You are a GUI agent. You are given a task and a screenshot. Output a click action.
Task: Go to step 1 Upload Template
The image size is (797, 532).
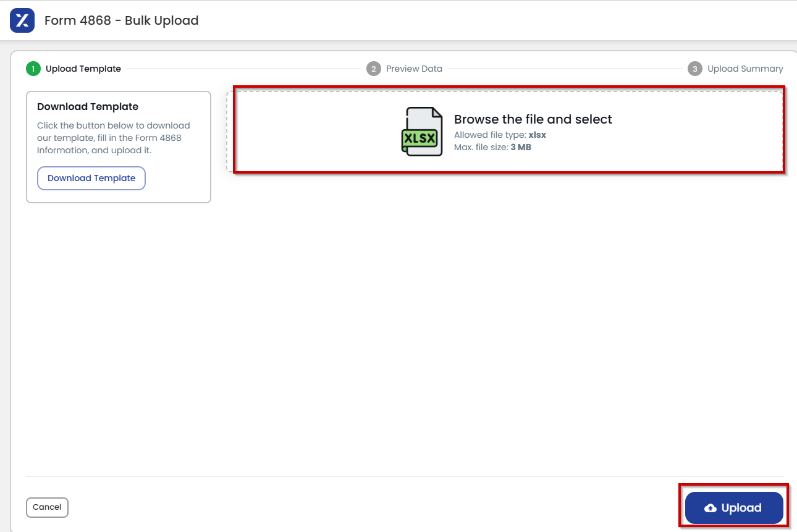[x=74, y=69]
